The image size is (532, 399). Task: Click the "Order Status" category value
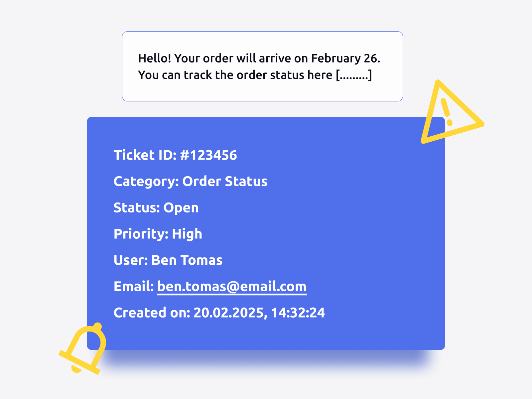tap(225, 182)
